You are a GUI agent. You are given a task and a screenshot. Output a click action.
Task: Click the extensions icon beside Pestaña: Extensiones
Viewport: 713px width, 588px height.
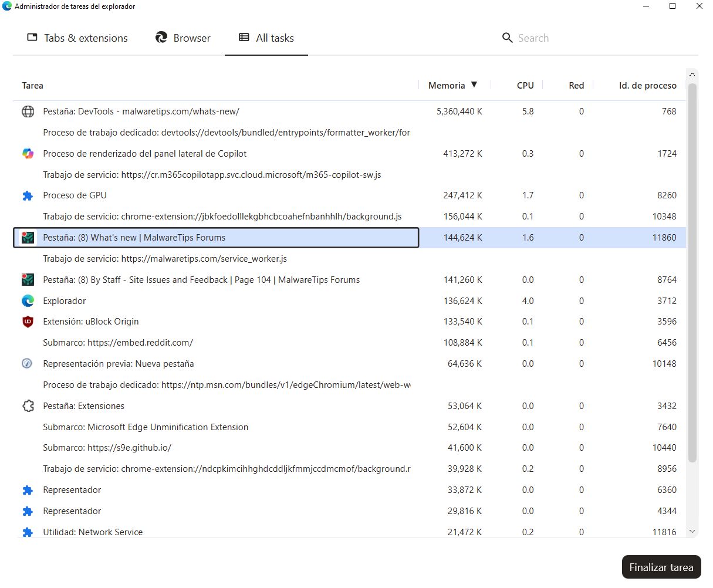pyautogui.click(x=28, y=406)
